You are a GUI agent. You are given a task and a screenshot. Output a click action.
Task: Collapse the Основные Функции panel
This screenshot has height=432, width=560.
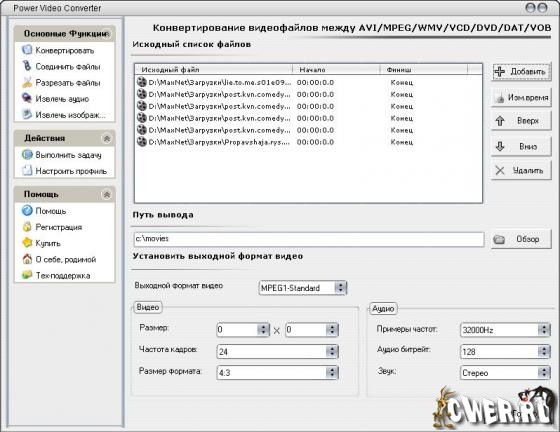[x=106, y=34]
